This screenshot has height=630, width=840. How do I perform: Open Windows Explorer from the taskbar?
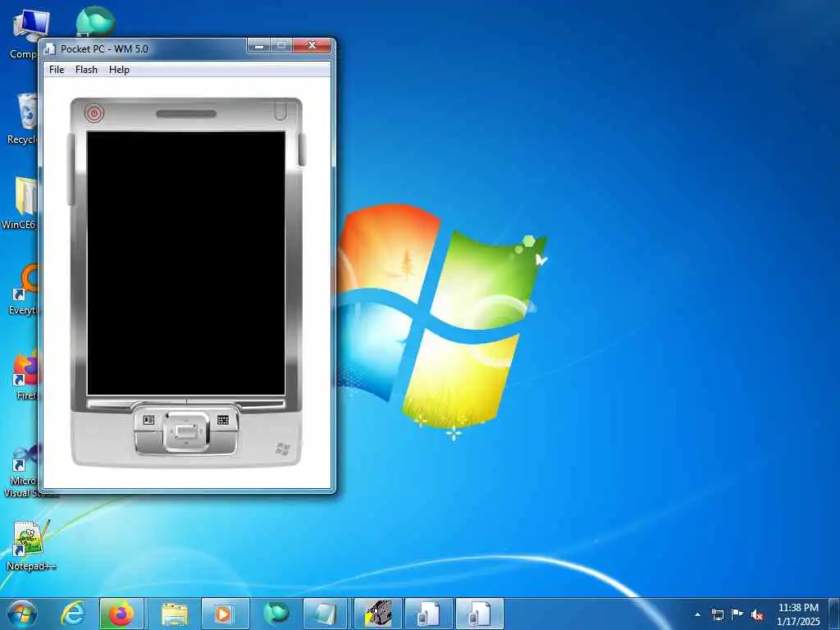click(175, 614)
